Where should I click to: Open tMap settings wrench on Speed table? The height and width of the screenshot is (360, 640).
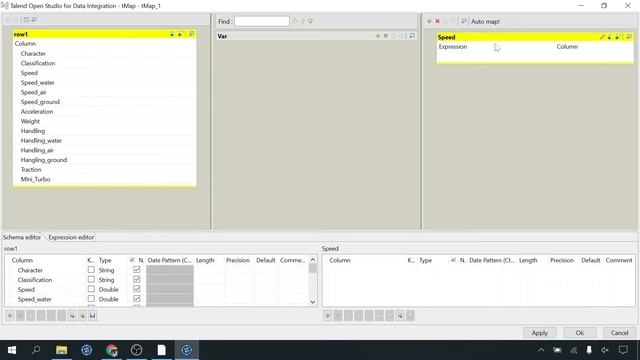click(x=602, y=37)
